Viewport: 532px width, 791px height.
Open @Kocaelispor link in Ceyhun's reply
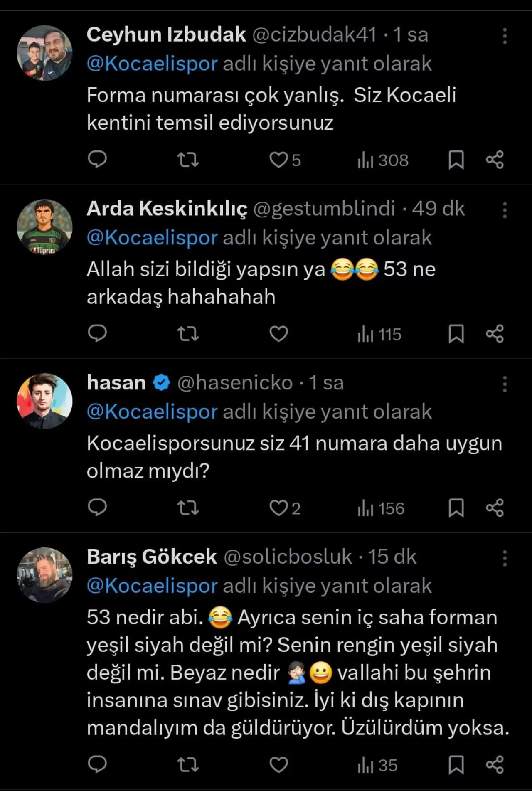152,64
